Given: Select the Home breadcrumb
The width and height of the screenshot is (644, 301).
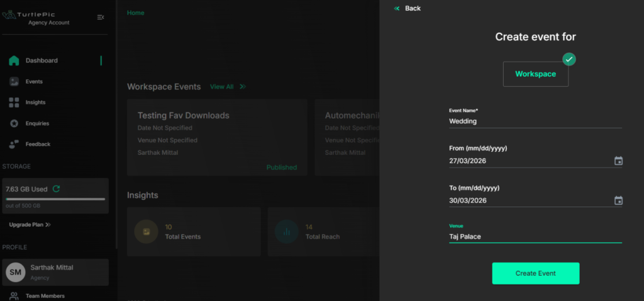Looking at the screenshot, I should tap(135, 13).
